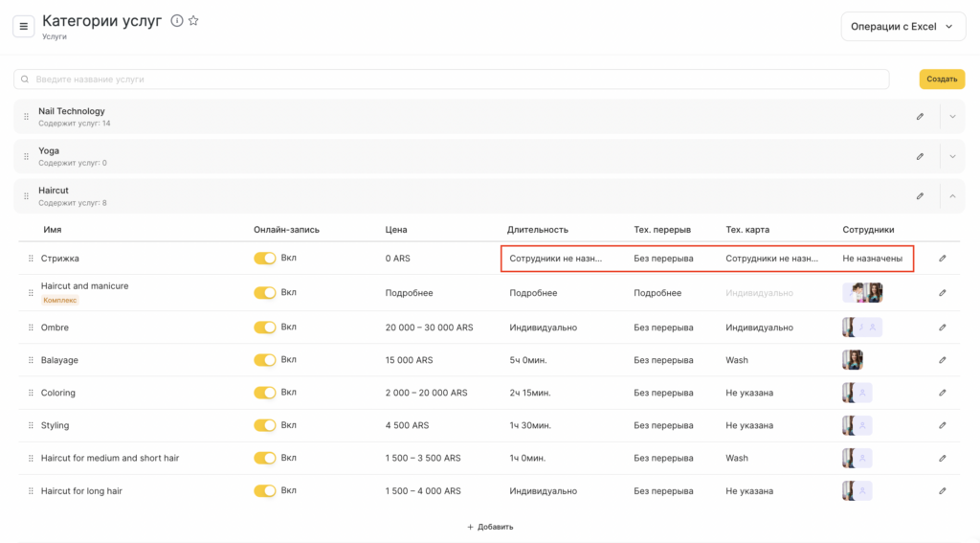
Task: Grab drag handle of Ombre row
Action: [x=31, y=328]
